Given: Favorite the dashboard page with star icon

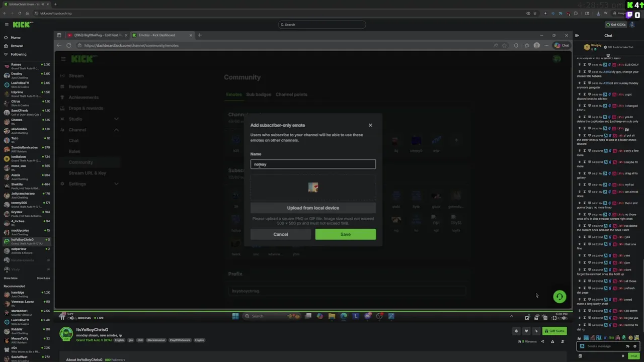Looking at the screenshot, I should pyautogui.click(x=505, y=46).
